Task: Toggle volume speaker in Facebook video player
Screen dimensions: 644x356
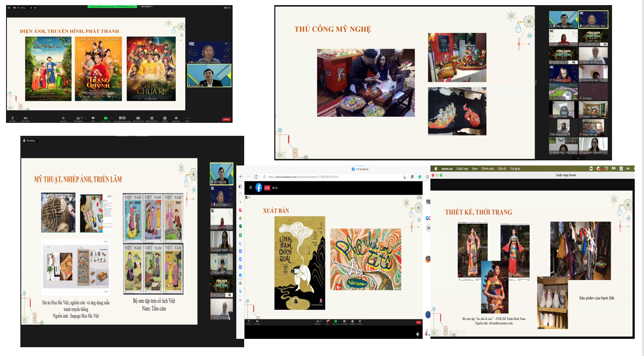Action: tap(418, 334)
